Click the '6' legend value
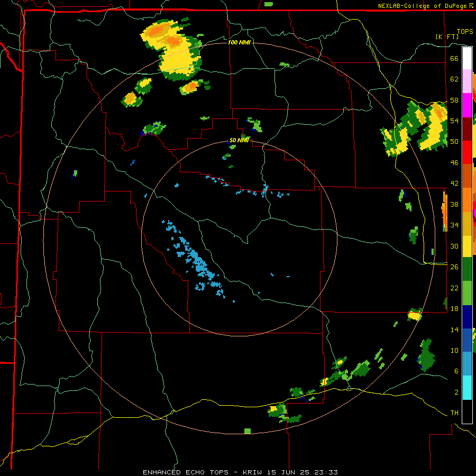Viewport: 476px width, 476px height. click(456, 371)
